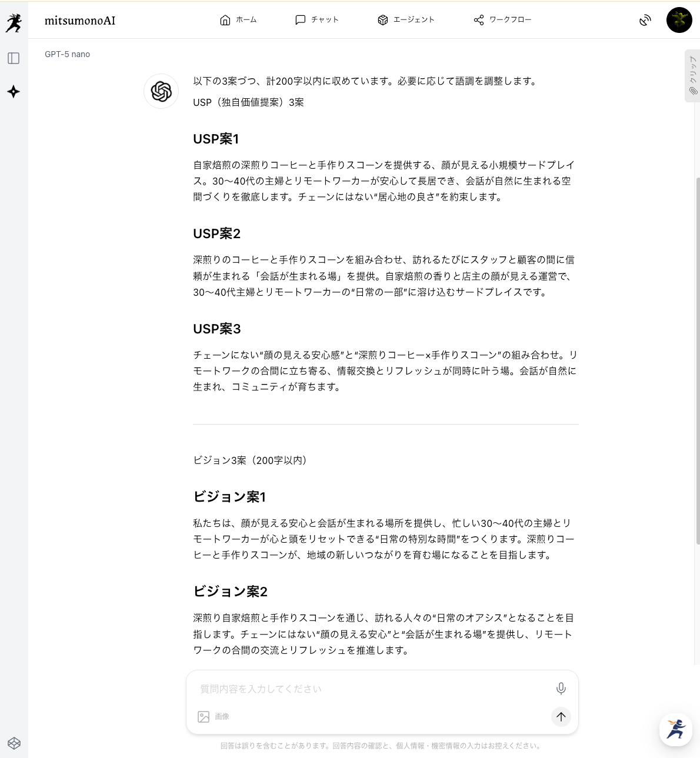The width and height of the screenshot is (700, 758).
Task: Open the cube icon at sidebar bottom
Action: (x=14, y=743)
